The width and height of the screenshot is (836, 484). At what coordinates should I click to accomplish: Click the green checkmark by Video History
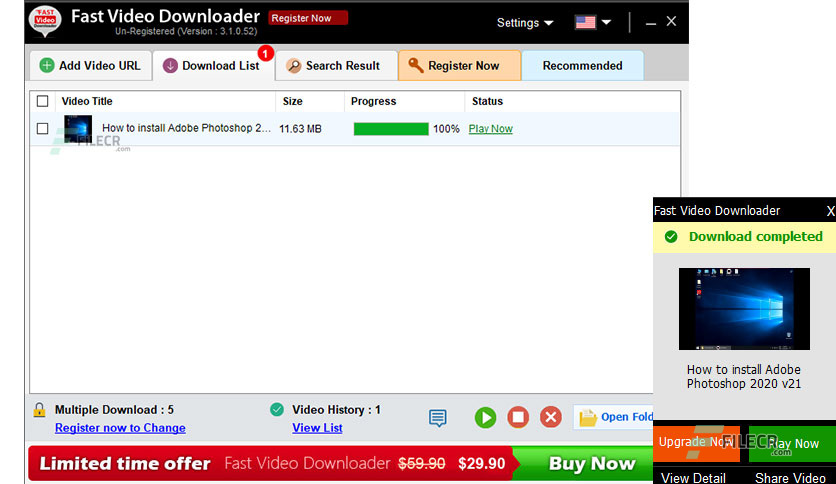click(277, 409)
